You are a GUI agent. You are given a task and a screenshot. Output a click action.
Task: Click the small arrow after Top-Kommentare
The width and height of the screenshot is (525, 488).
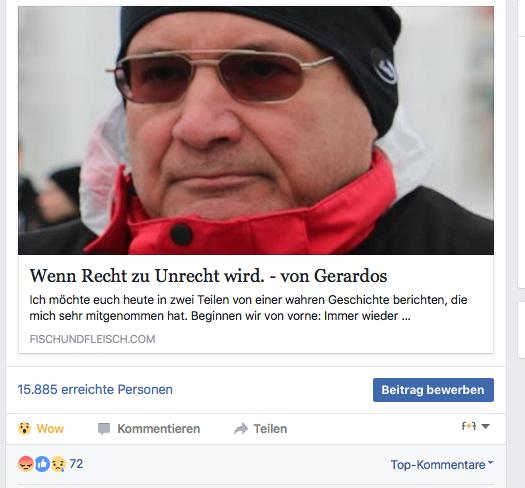click(491, 463)
